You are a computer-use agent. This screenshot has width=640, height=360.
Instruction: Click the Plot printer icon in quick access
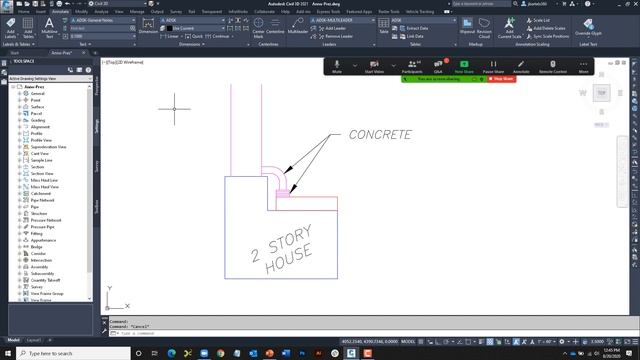(59, 4)
